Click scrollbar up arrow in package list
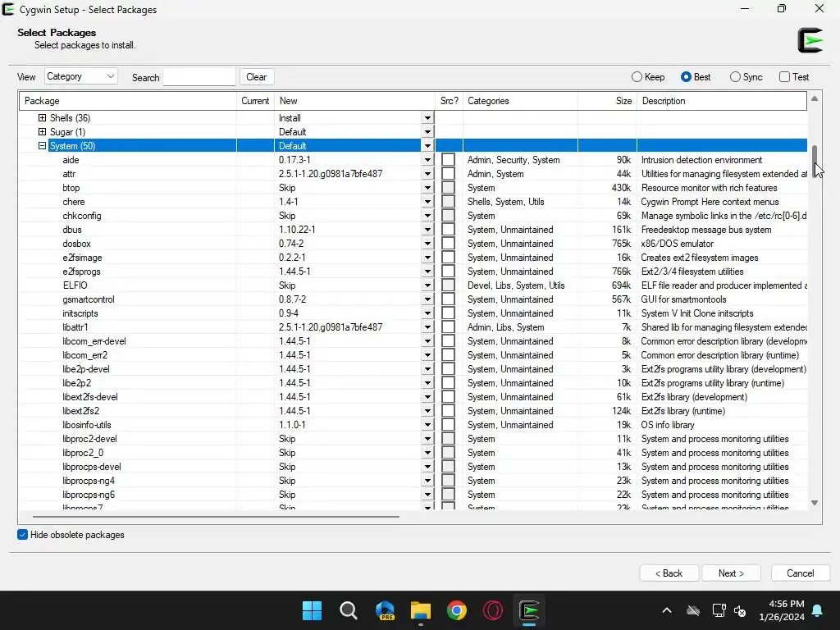This screenshot has width=840, height=630. 815,98
